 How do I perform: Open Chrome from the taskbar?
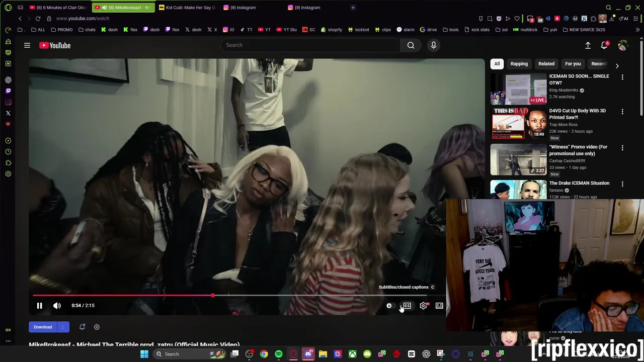click(264, 354)
